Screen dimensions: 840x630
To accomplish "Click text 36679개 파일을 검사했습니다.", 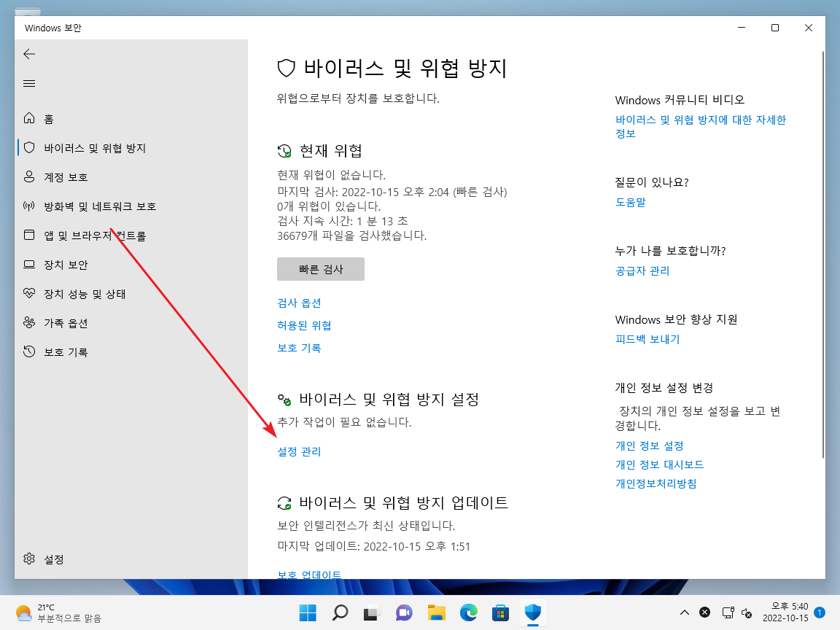I will pyautogui.click(x=351, y=236).
